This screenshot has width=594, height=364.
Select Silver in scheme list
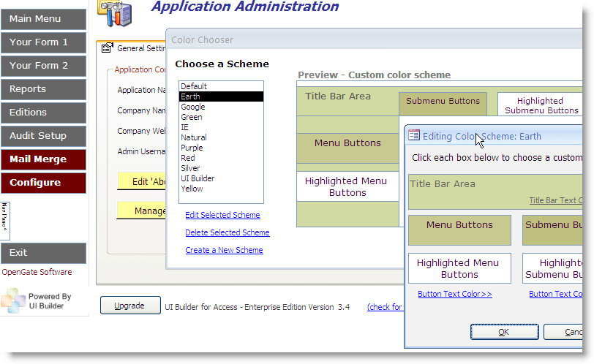221,168
